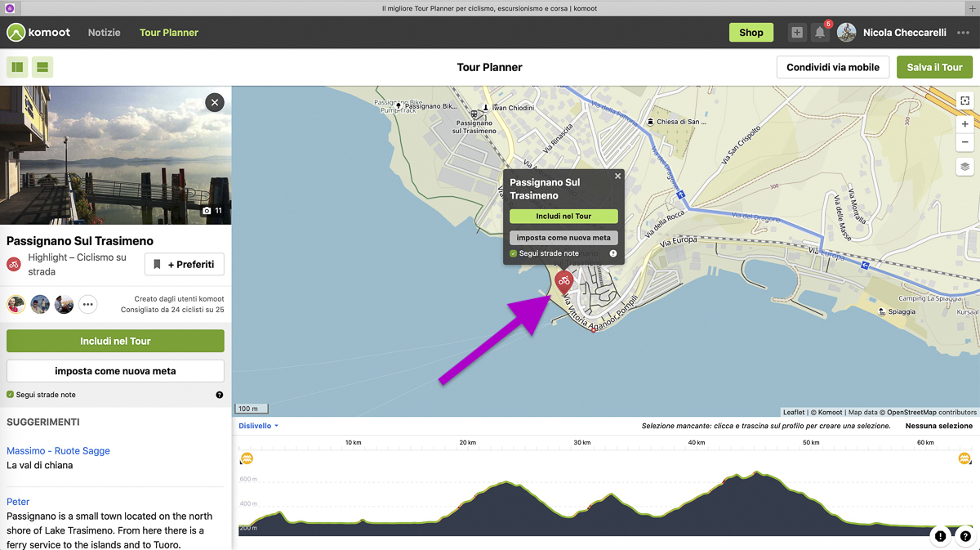Screen dimensions: 980x550
Task: Open Massimo - Ruote Sagge profile link
Action: (58, 450)
